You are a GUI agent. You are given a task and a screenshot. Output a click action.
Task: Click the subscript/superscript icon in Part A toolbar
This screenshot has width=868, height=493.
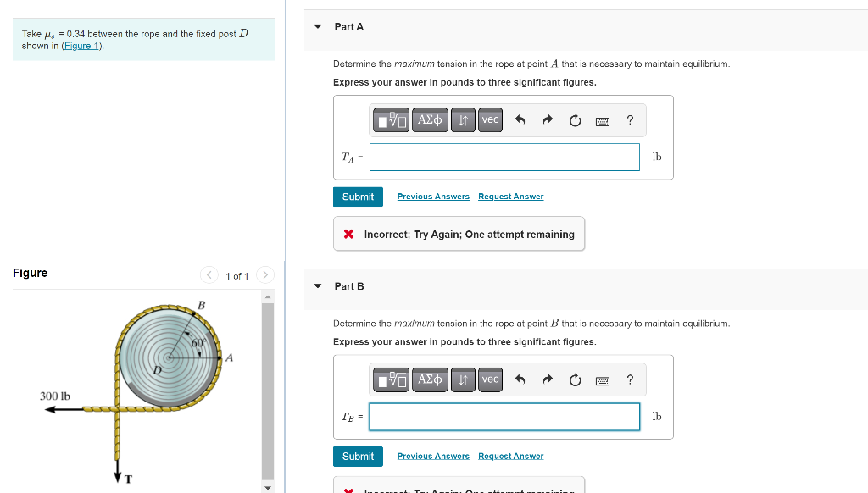(x=462, y=119)
